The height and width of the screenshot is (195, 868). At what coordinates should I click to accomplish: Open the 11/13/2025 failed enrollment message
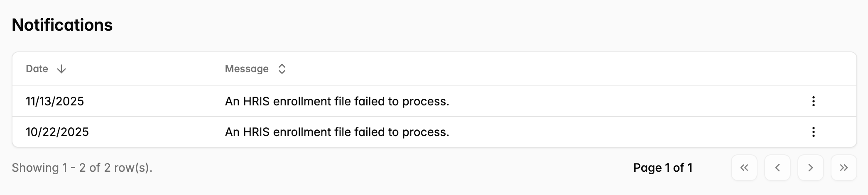click(x=337, y=101)
